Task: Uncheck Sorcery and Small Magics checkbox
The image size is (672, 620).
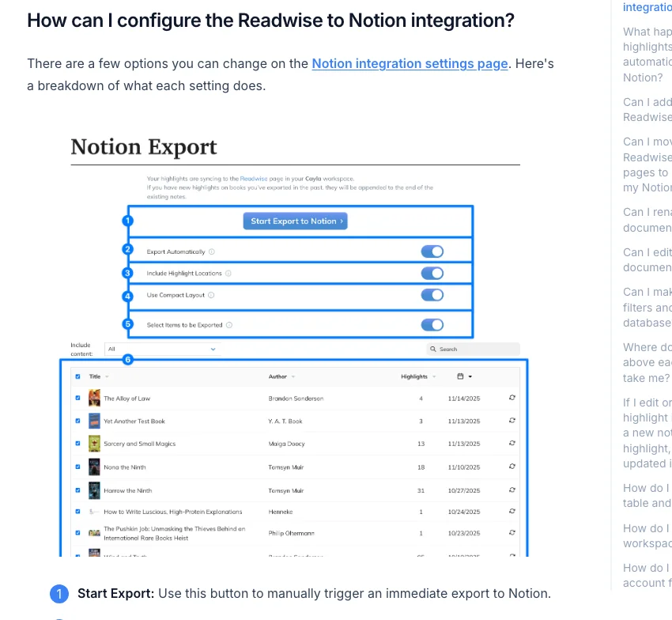Action: (77, 444)
